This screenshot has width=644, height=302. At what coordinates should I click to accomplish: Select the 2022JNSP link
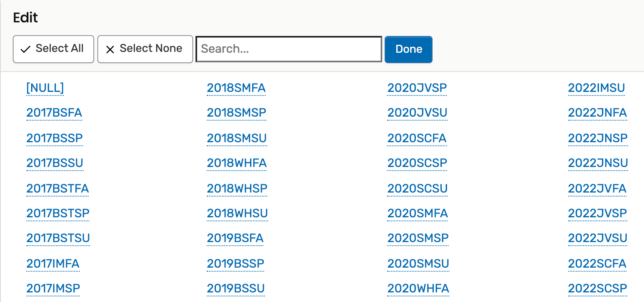598,138
